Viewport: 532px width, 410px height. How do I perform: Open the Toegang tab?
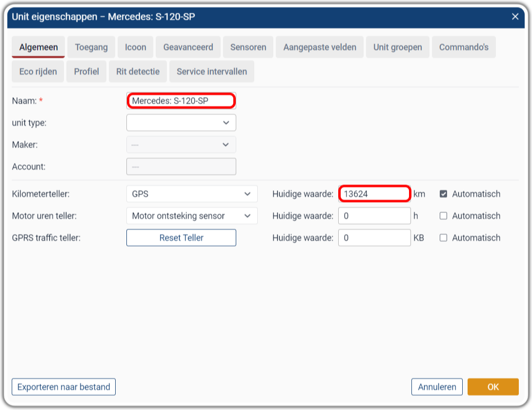91,47
